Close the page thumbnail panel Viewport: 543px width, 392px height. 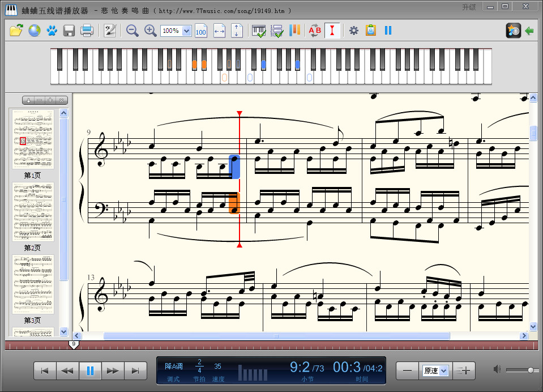coord(61,100)
